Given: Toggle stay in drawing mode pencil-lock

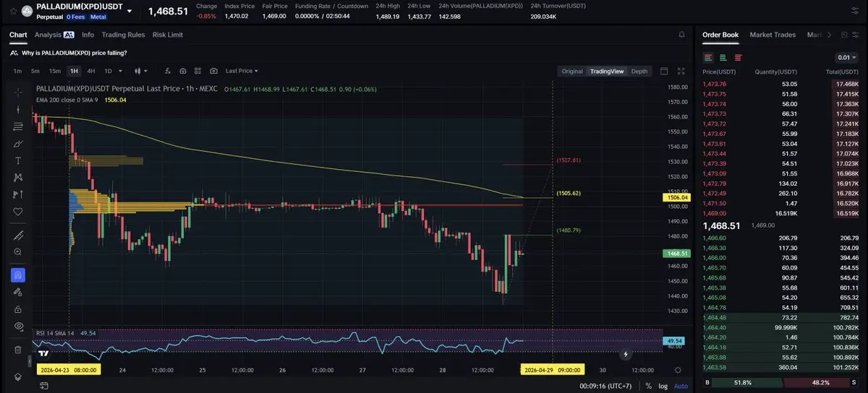Looking at the screenshot, I should (x=18, y=292).
